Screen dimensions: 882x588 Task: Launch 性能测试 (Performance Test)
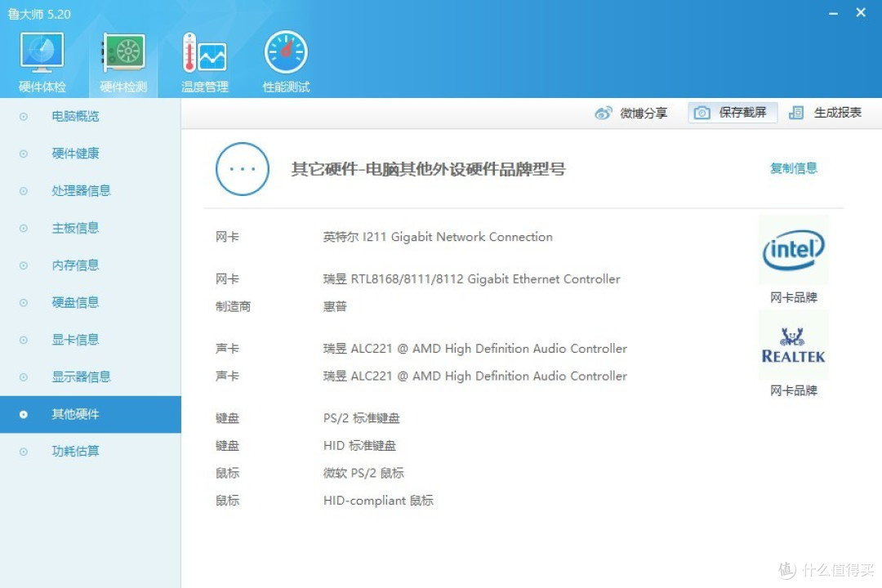pyautogui.click(x=285, y=57)
